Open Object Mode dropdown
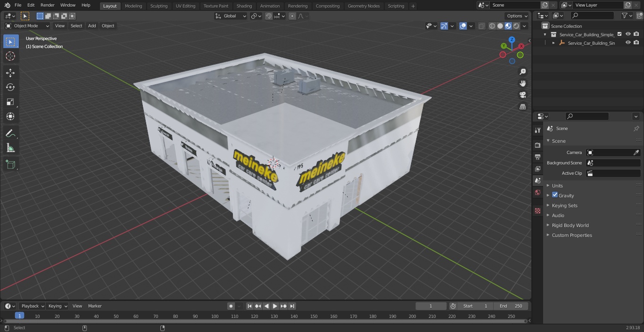The height and width of the screenshot is (332, 644). click(x=27, y=26)
